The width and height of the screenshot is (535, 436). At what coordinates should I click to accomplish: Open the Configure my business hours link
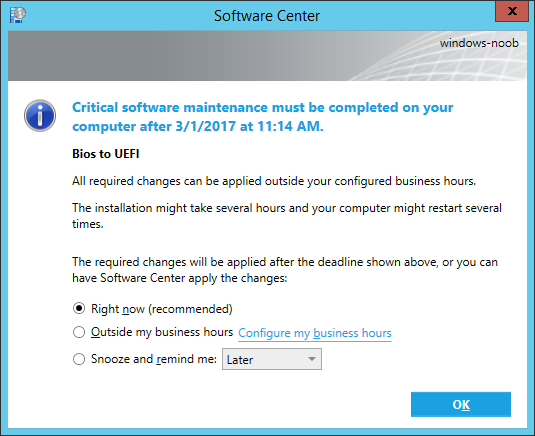[315, 333]
